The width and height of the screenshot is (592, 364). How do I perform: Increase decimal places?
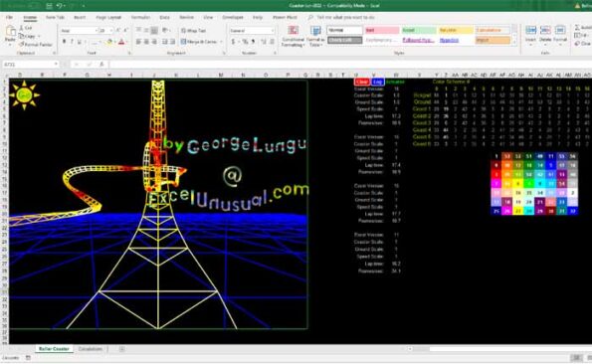264,42
